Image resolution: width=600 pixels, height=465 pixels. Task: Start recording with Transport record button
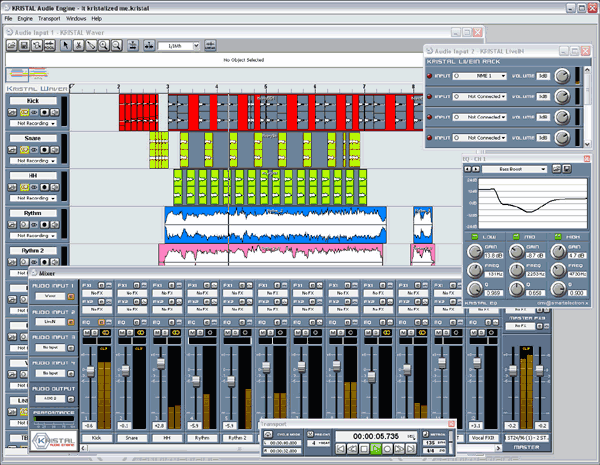pyautogui.click(x=387, y=449)
